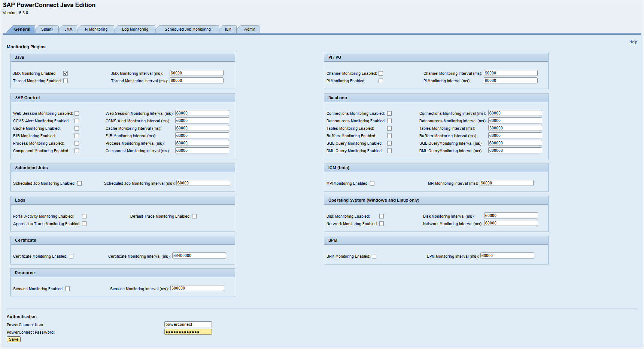Tick the CCMS Alert Monitoring Enabled box
This screenshot has width=644, height=349.
pyautogui.click(x=77, y=121)
